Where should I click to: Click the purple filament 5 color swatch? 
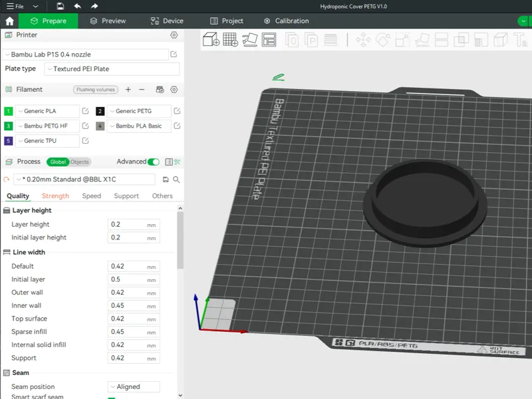coord(9,141)
